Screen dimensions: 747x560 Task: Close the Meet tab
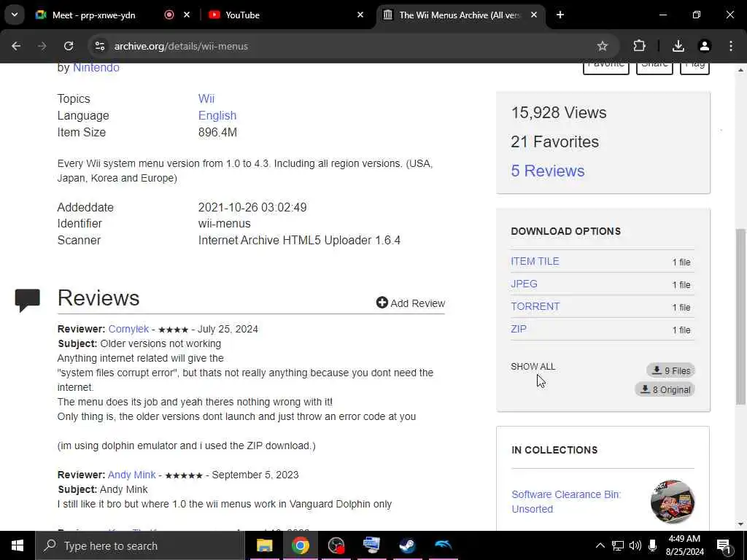click(x=187, y=15)
